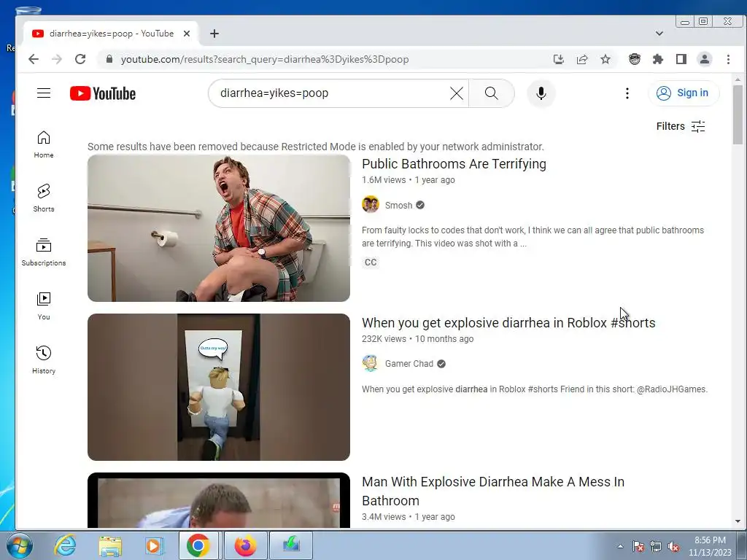Screen dimensions: 747x560
Task: Open 'Man With Explosive Diarrhea Make A Mess' title
Action: (493, 491)
